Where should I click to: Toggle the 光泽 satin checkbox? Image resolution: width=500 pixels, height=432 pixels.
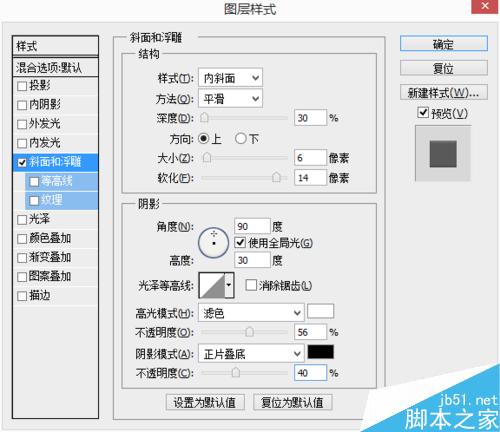coord(22,219)
